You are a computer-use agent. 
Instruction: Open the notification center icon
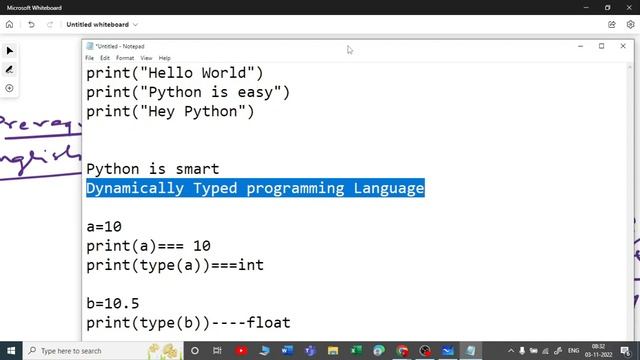tap(625, 351)
